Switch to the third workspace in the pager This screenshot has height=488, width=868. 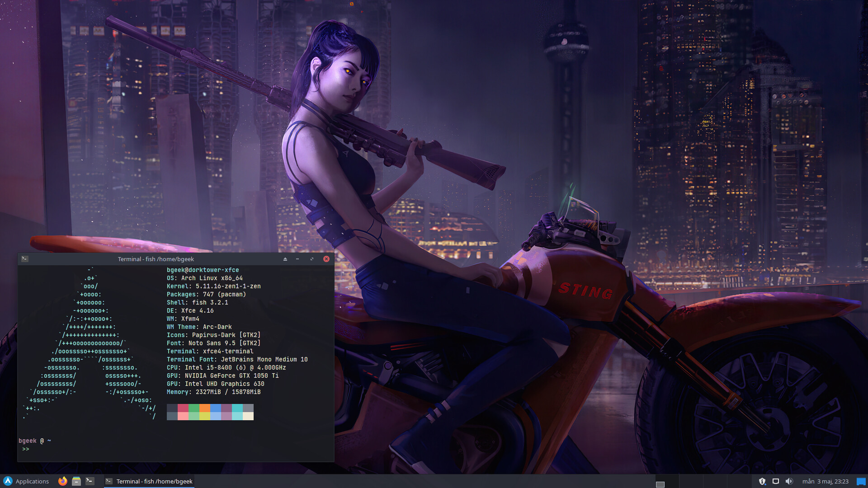point(714,481)
